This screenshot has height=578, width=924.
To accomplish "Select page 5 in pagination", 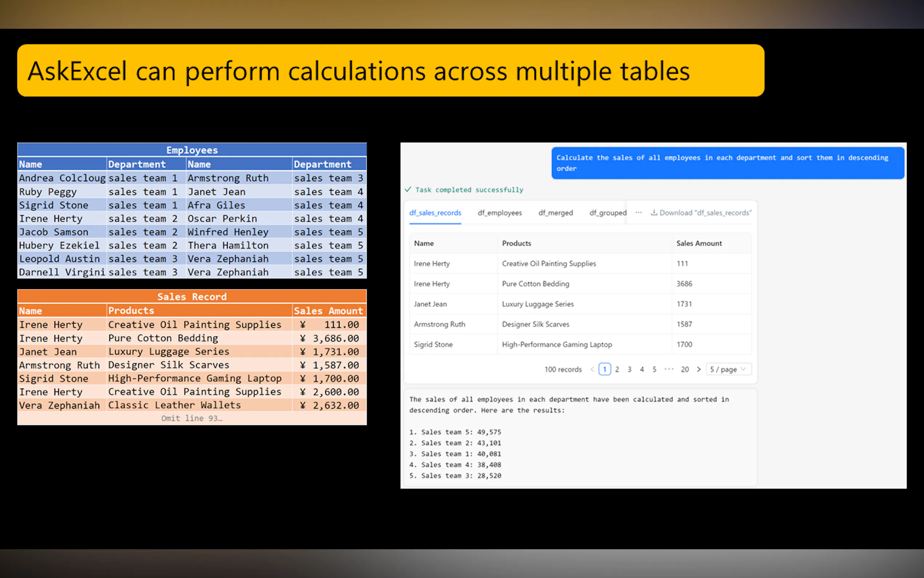I will pos(654,369).
